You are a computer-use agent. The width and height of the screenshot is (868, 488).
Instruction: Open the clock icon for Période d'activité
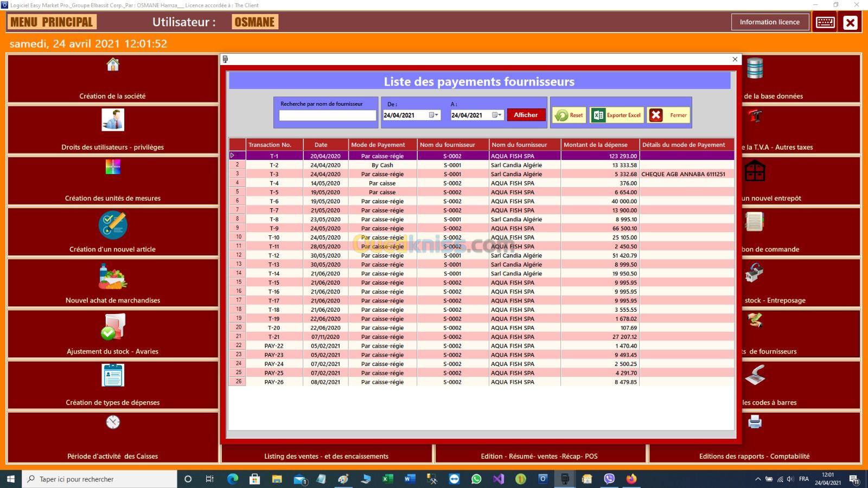[x=113, y=422]
